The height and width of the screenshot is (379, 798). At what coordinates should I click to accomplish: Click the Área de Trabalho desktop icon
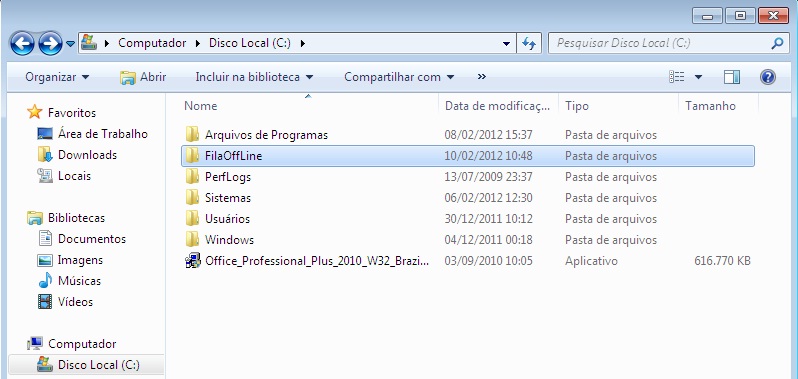click(x=45, y=134)
